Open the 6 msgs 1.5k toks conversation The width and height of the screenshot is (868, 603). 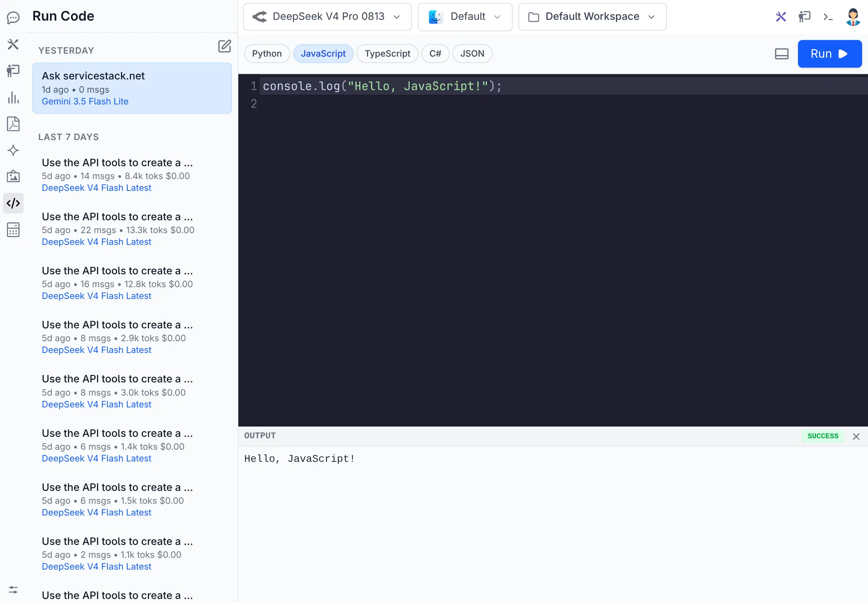click(132, 499)
